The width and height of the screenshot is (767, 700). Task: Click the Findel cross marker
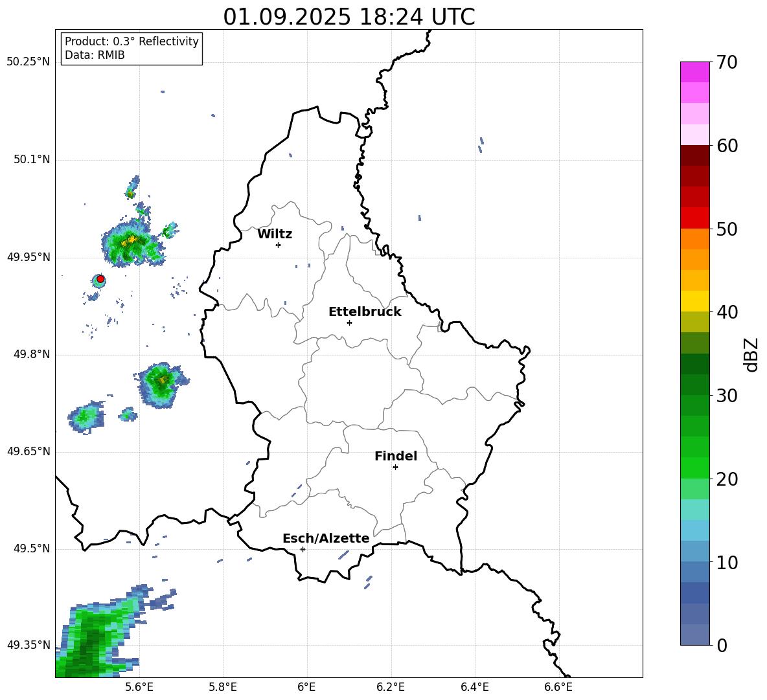[x=395, y=468]
